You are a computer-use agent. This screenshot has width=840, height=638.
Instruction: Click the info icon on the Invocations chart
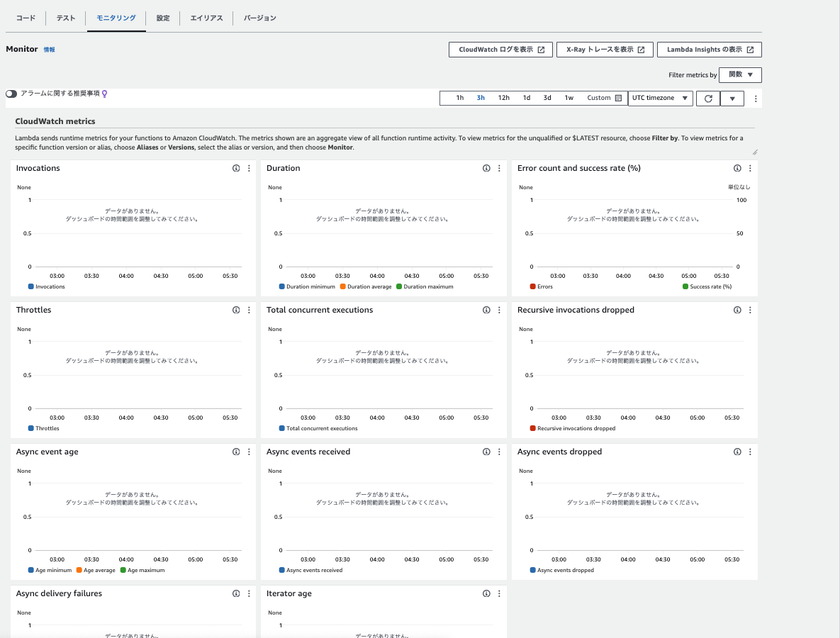[x=236, y=168]
